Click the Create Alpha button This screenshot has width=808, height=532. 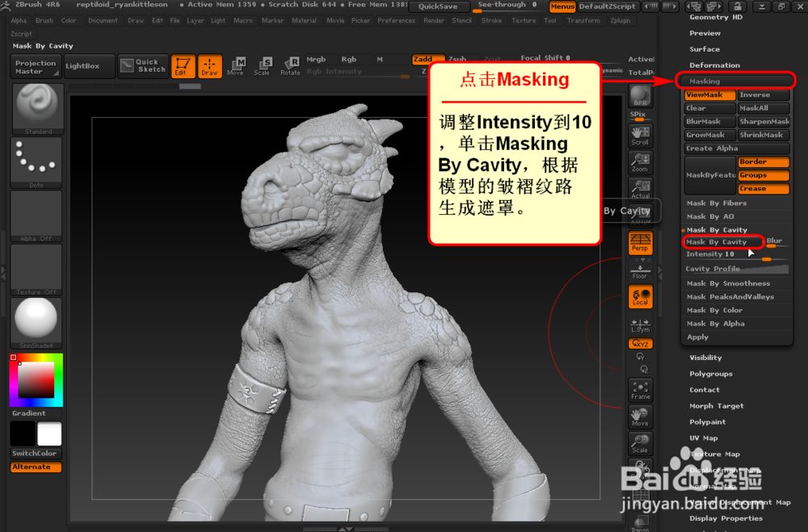point(737,149)
